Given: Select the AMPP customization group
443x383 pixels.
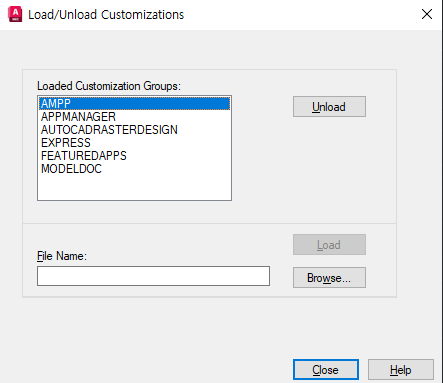Looking at the screenshot, I should coord(134,103).
